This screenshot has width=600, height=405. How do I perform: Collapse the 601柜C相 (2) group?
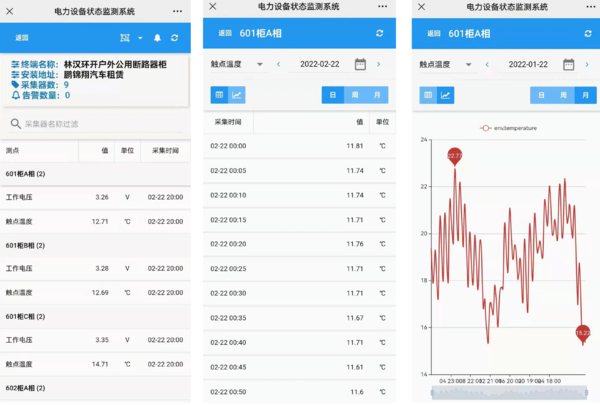click(95, 317)
